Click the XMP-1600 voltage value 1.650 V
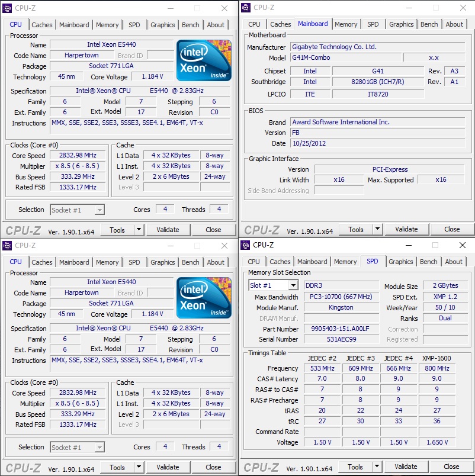Screen dimensions: 475x476 coord(437,442)
